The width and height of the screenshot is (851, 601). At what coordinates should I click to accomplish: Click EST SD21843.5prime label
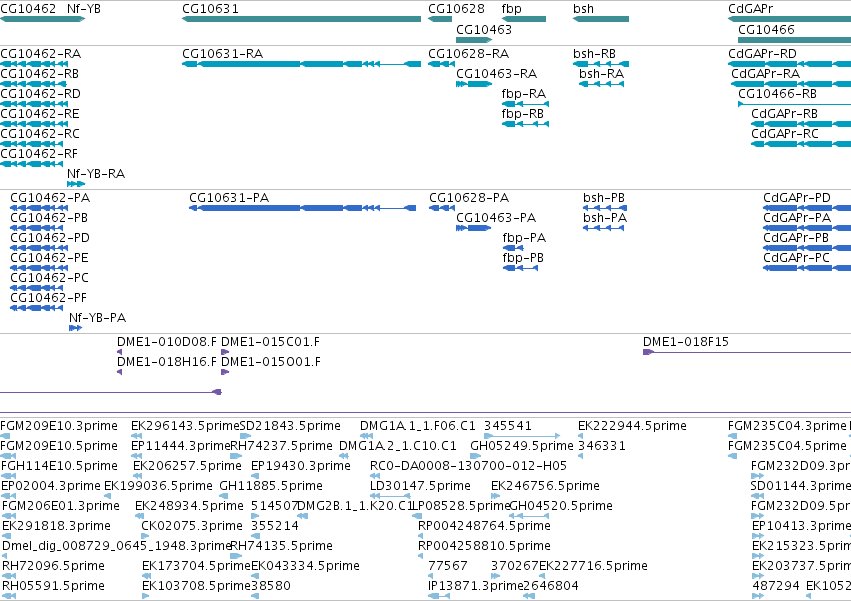click(290, 426)
